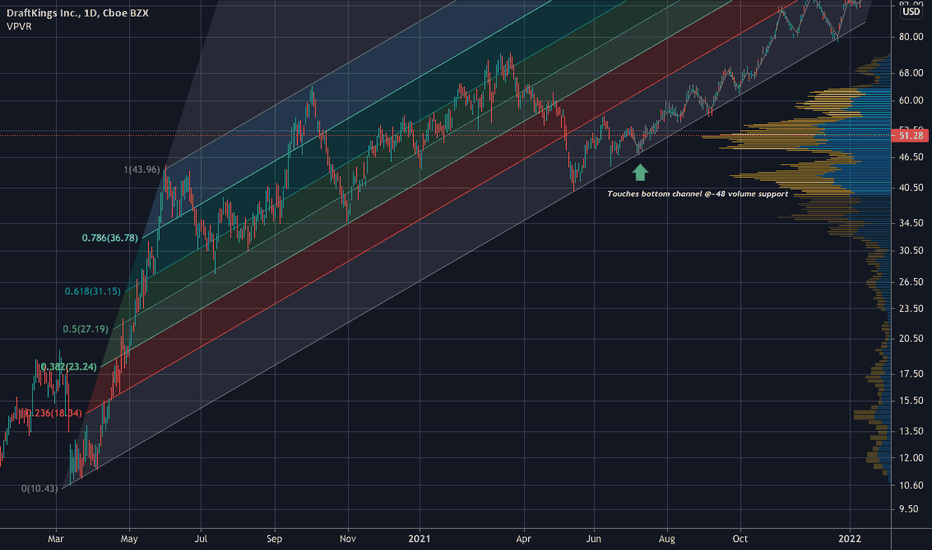Click the USD currency button
Image resolution: width=932 pixels, height=550 pixels.
click(911, 11)
